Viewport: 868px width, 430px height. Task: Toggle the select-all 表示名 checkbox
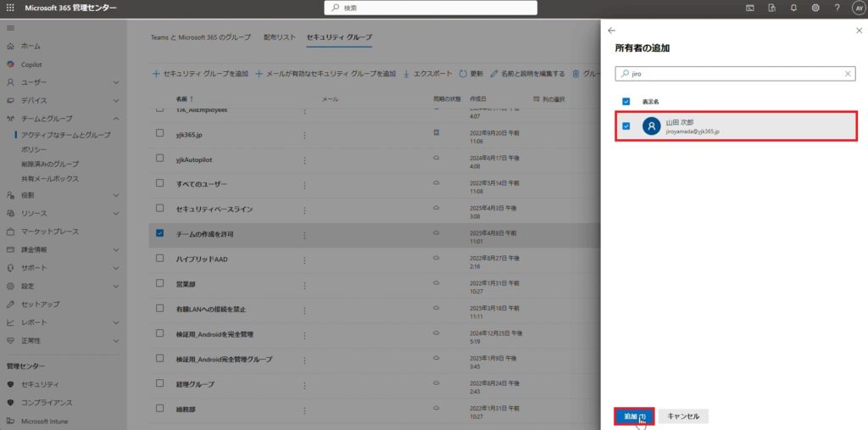pyautogui.click(x=626, y=102)
